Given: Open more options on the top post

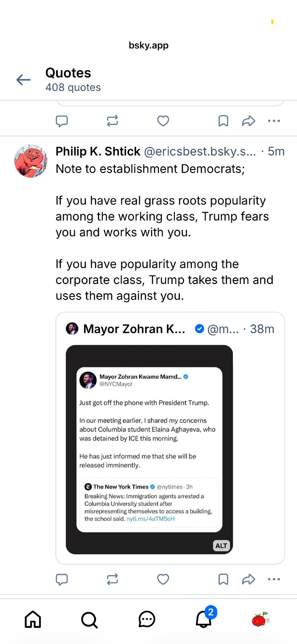Looking at the screenshot, I should click(274, 121).
